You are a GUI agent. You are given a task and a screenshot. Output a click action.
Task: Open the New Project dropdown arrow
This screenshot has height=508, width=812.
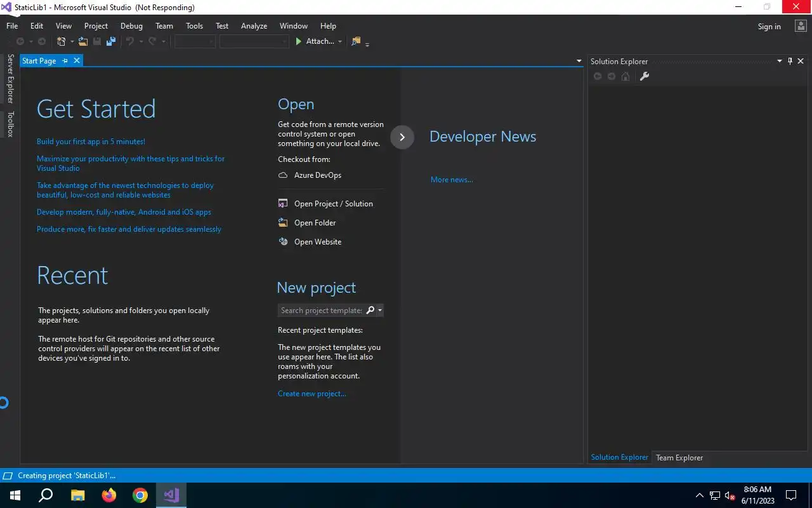coord(72,42)
